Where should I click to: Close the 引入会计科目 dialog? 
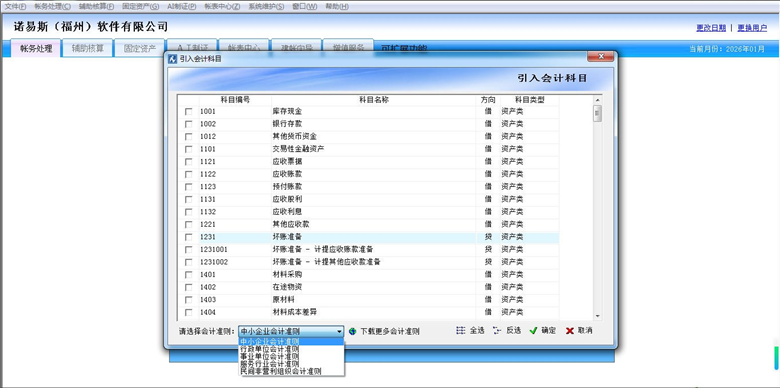[x=600, y=56]
